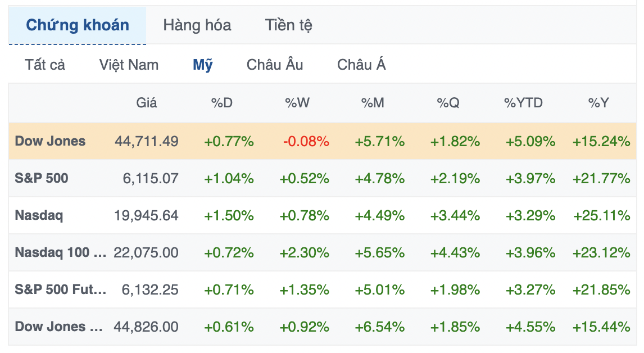Click the %YTD column header
Screen dimensions: 644x353
pos(523,103)
